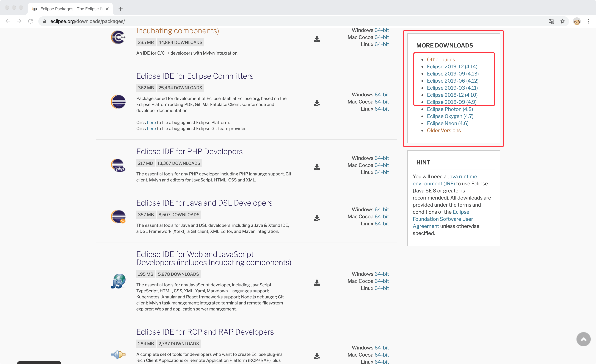
Task: Open Eclipse 2019-03 (4.11) link
Action: [x=452, y=88]
